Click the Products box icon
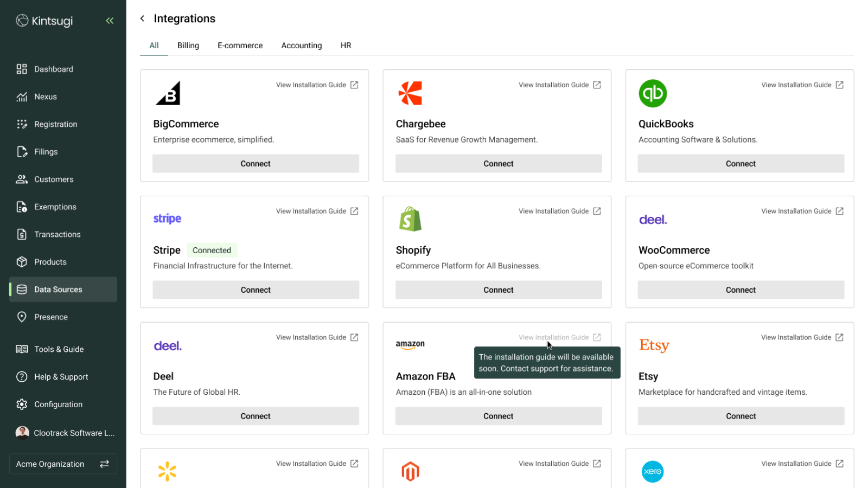The image size is (868, 488). [22, 262]
